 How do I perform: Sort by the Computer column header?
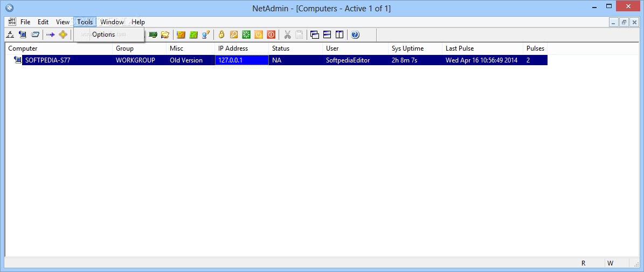59,48
